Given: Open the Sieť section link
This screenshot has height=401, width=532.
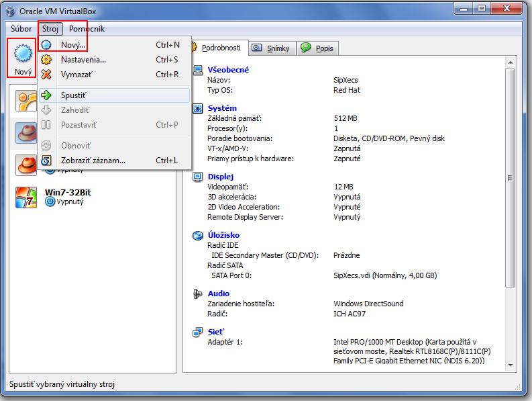Looking at the screenshot, I should pyautogui.click(x=216, y=332).
